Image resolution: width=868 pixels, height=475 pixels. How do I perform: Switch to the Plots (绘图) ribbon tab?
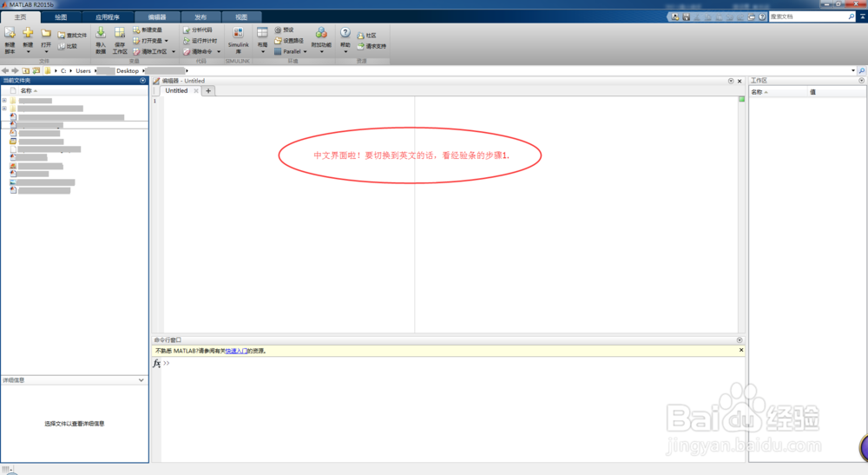[61, 17]
